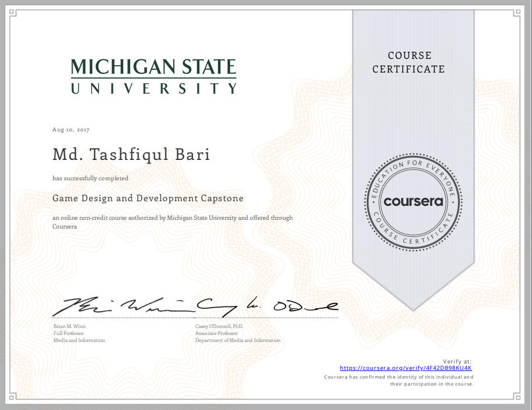Click 'Department of Media and Information' text
The image size is (532, 410).
[238, 340]
